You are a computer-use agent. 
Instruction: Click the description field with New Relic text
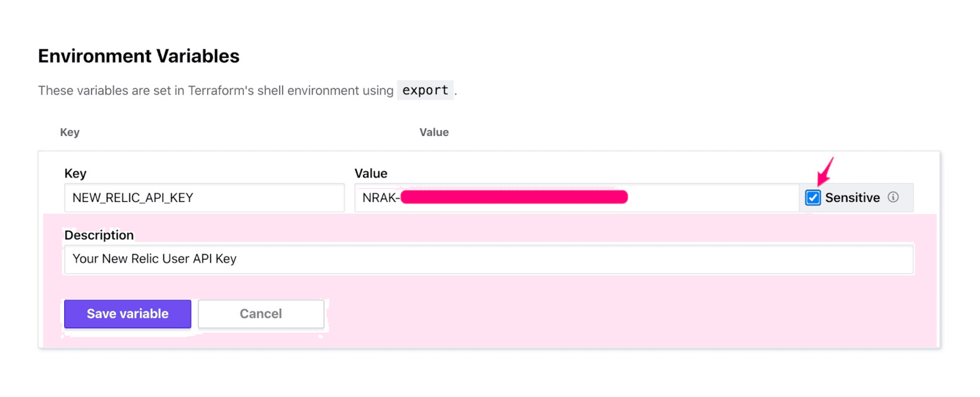pyautogui.click(x=489, y=259)
